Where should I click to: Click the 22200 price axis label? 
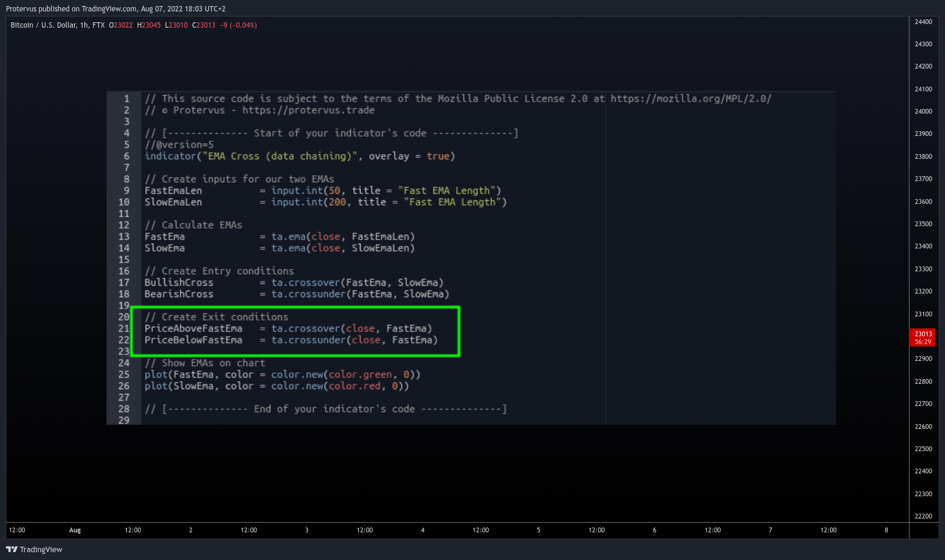923,516
